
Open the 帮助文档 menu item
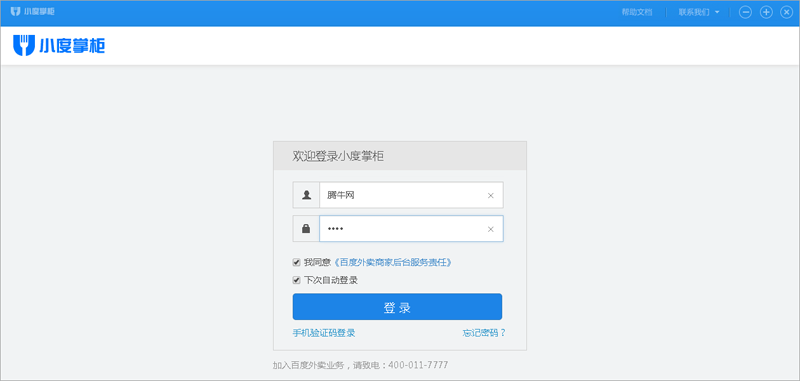click(637, 12)
